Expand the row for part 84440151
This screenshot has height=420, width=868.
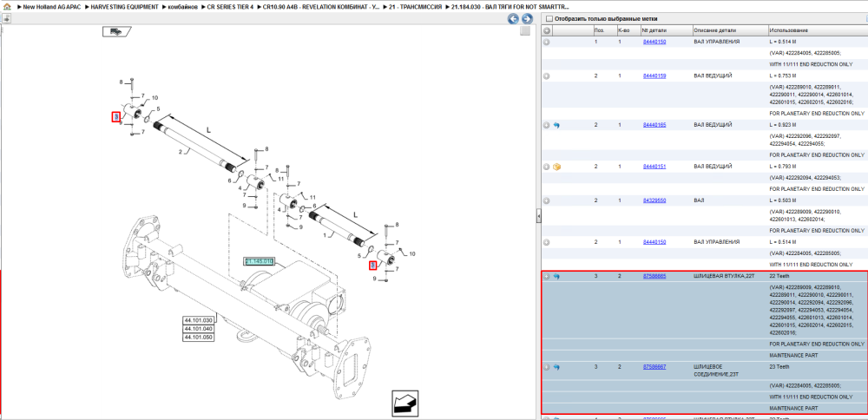pyautogui.click(x=546, y=167)
